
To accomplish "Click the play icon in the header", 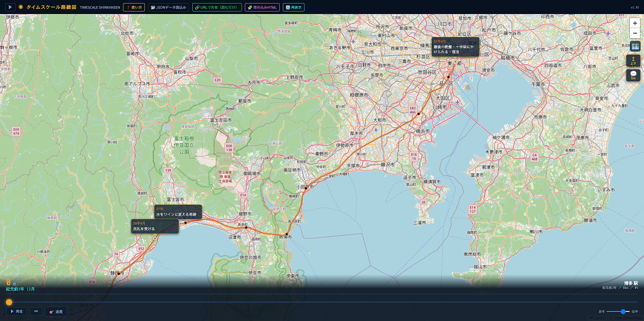I will pos(10,7).
